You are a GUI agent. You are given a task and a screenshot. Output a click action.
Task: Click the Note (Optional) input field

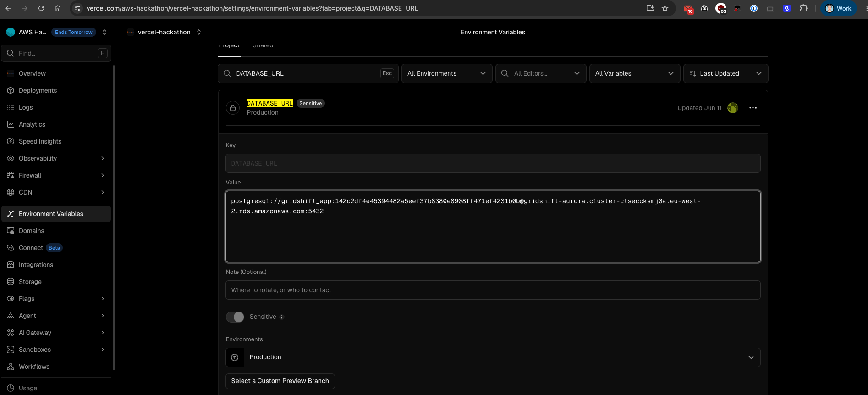[x=493, y=290]
